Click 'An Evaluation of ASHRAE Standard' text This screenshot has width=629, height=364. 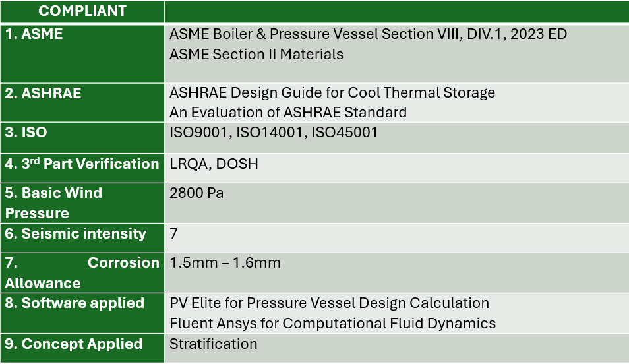click(x=288, y=112)
